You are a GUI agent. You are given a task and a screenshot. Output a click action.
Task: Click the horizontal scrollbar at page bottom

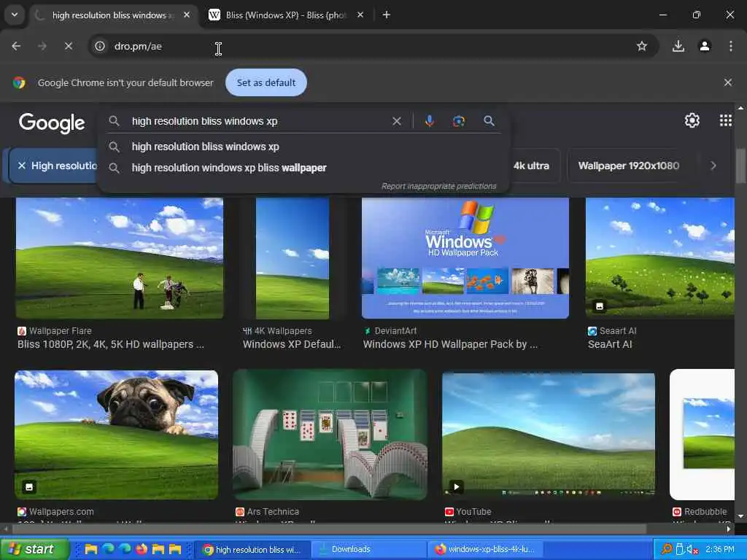coord(329,529)
